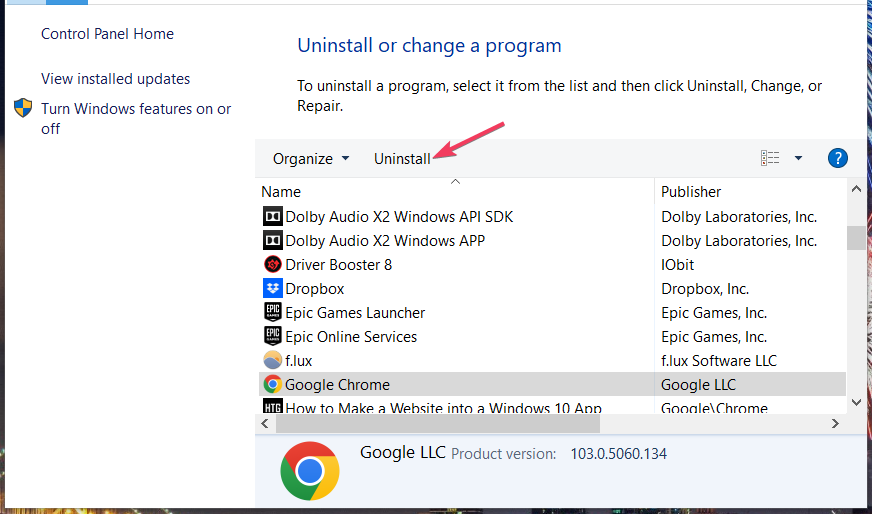This screenshot has height=514, width=872.
Task: Open Control Panel Home link
Action: 107,34
